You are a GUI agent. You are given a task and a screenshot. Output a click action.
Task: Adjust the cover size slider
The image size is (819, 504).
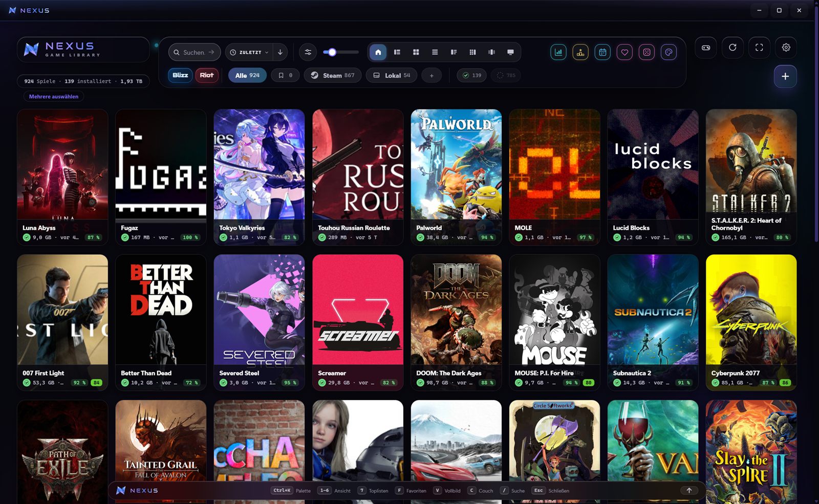[341, 52]
